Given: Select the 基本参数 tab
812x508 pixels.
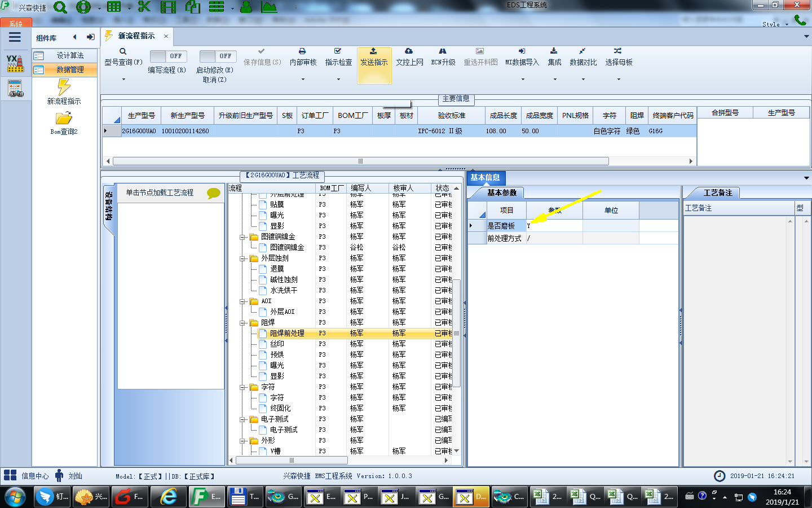Looking at the screenshot, I should tap(502, 192).
